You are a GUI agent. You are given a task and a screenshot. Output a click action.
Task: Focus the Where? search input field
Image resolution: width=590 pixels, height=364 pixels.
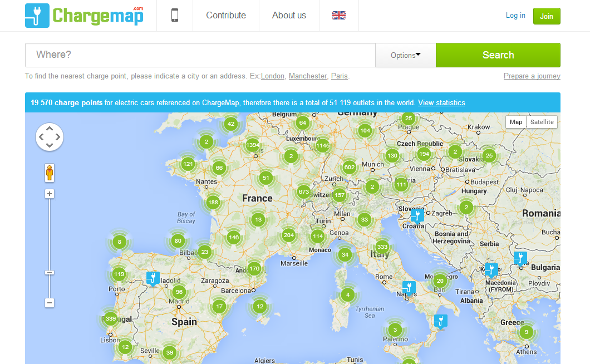pyautogui.click(x=200, y=55)
